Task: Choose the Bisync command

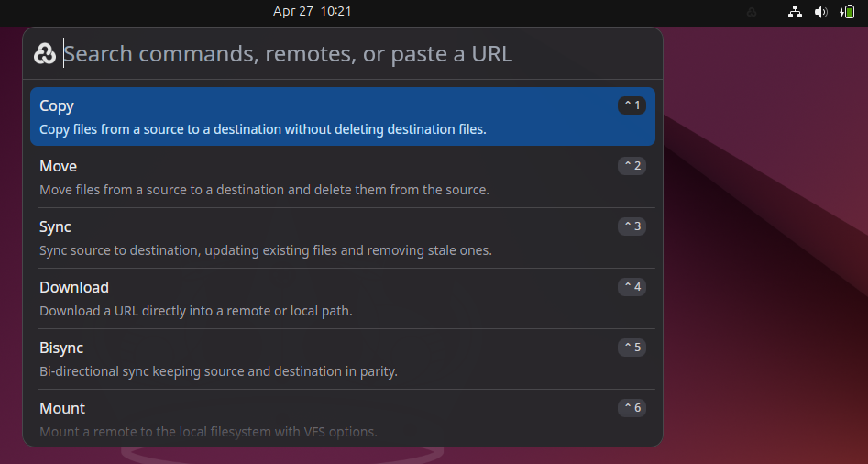Action: (343, 359)
